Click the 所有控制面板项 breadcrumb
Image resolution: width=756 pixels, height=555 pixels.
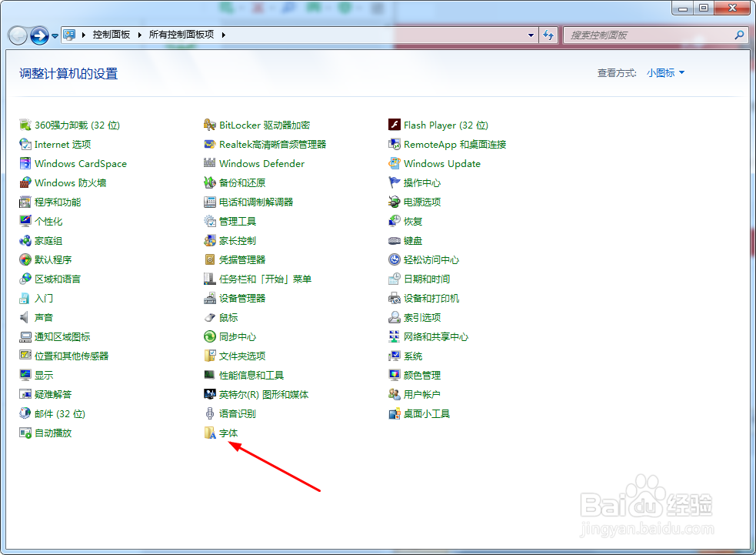(x=182, y=35)
